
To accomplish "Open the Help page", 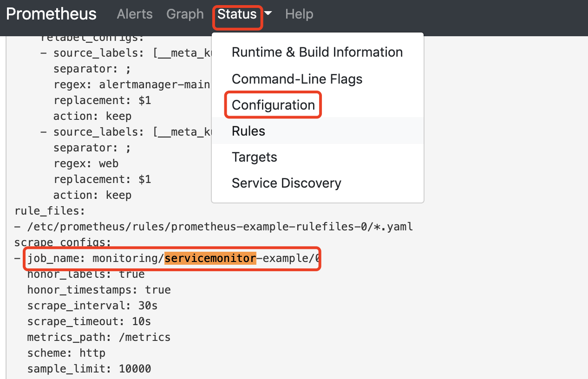I will pyautogui.click(x=299, y=14).
